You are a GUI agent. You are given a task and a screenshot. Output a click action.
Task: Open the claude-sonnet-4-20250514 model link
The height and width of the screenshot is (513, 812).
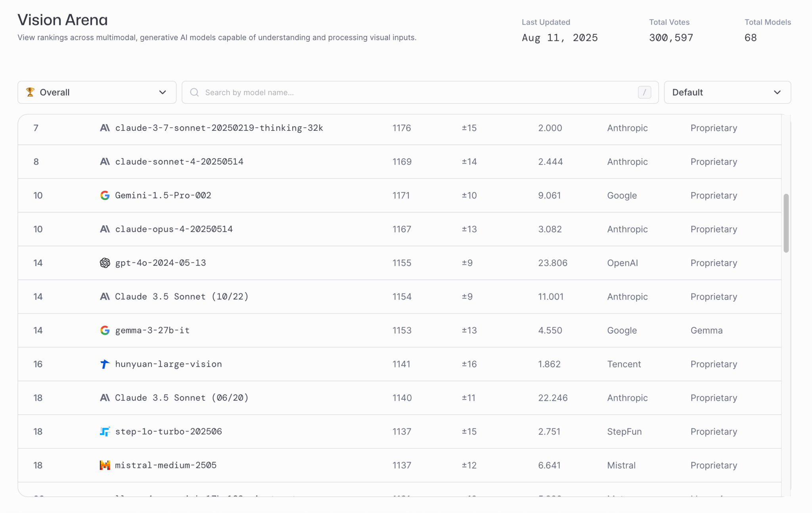tap(179, 162)
